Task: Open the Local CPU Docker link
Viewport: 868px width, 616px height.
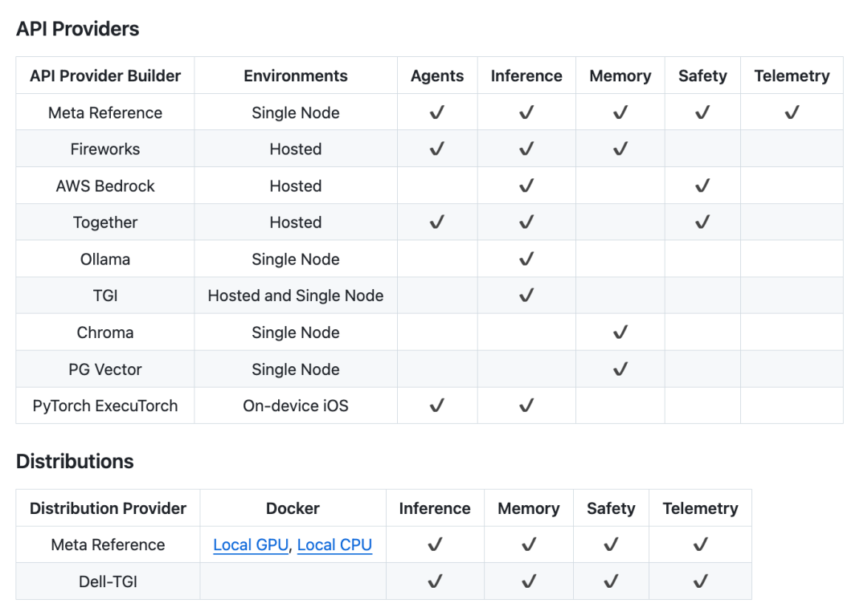Action: 334,545
